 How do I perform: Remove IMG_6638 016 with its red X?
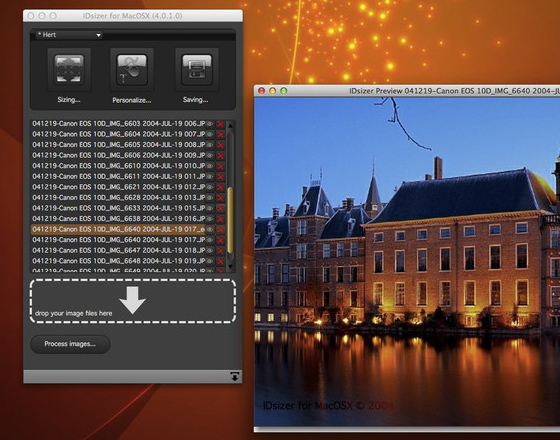pyautogui.click(x=220, y=219)
